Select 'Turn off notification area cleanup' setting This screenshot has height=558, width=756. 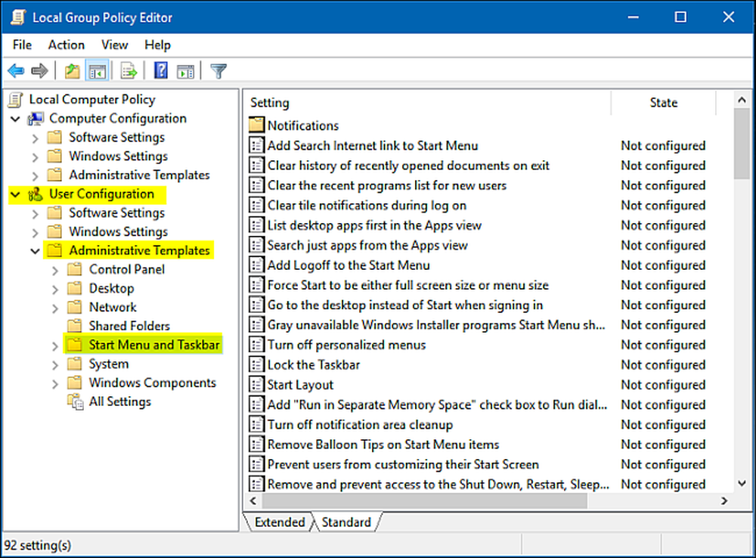pos(360,424)
